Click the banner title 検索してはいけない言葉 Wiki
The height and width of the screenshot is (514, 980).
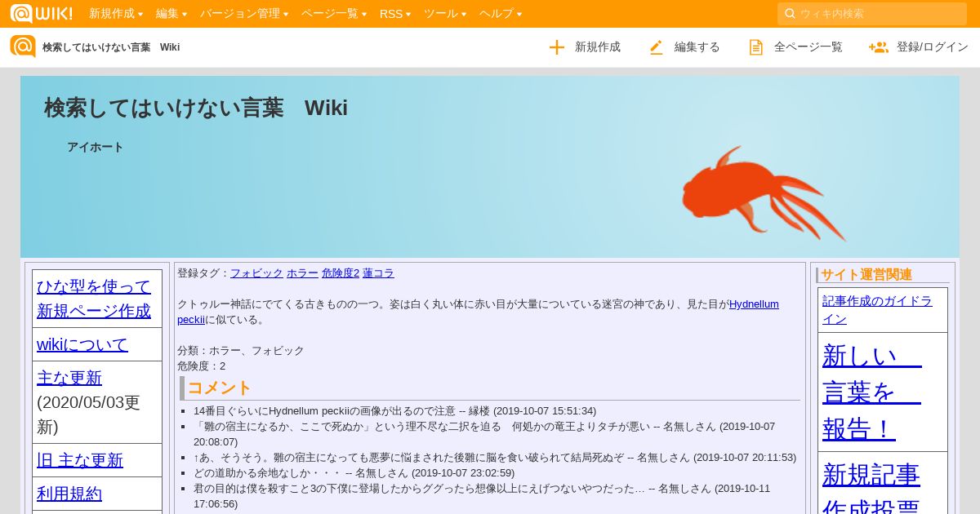point(196,108)
